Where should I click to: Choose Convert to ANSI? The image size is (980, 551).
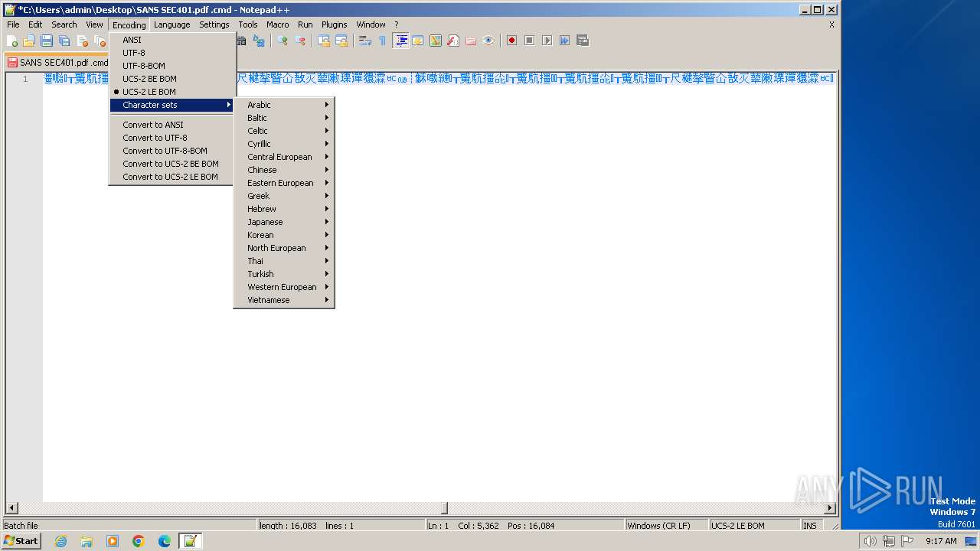(x=172, y=125)
